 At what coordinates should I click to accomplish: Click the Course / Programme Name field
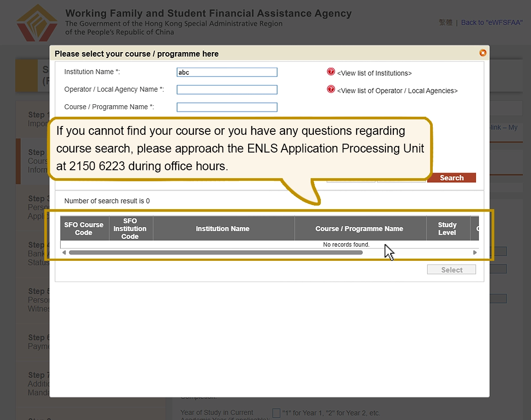tap(227, 107)
